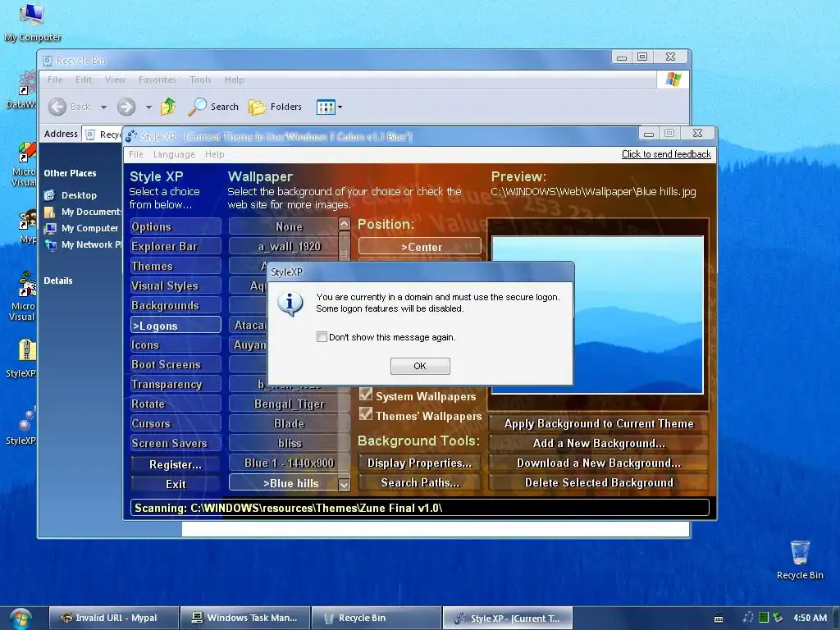
Task: Open Boot Screens section
Action: click(176, 364)
